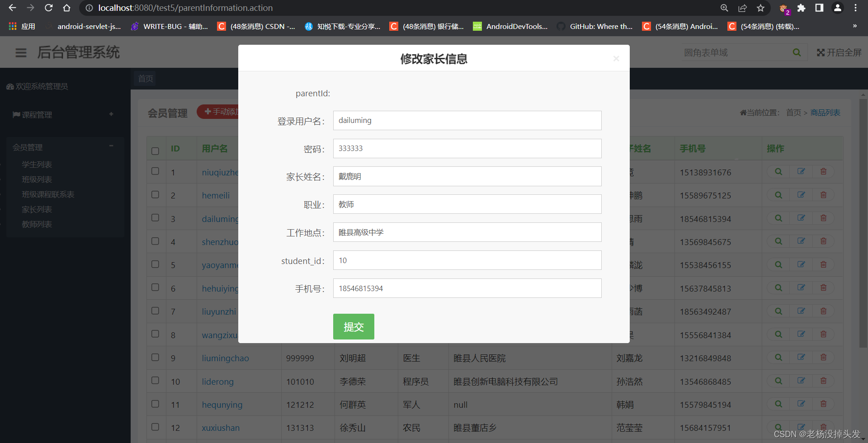Open the liumingchao username link

coord(225,358)
